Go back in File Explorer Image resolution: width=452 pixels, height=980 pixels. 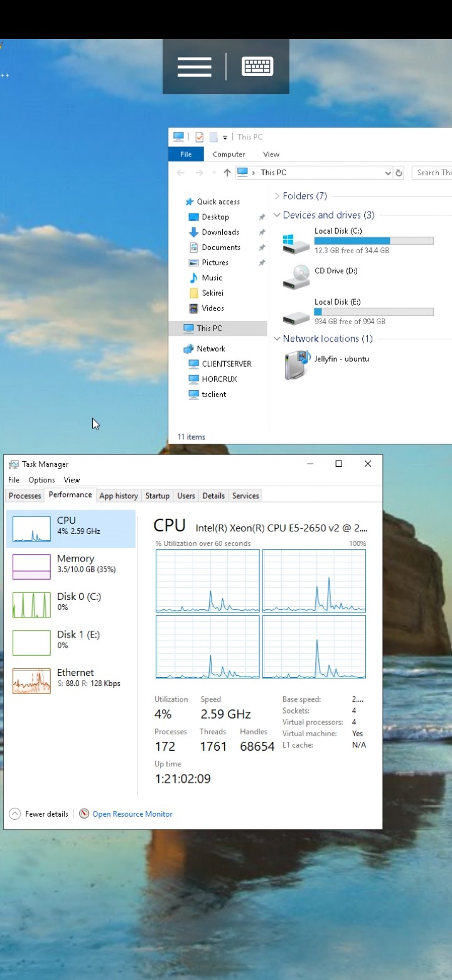click(x=181, y=173)
